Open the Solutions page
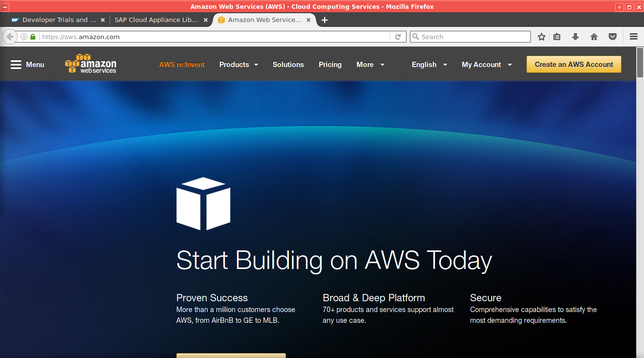 coord(288,65)
